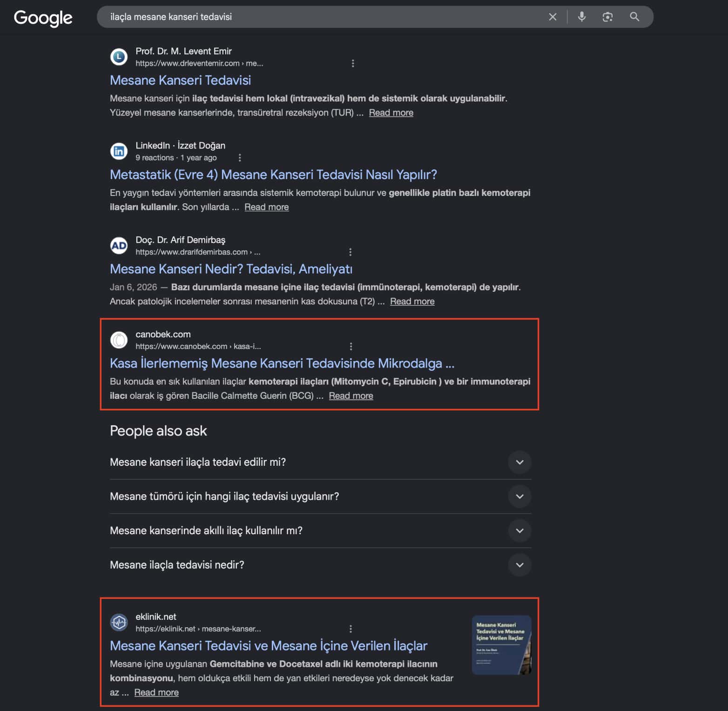
Task: Open 'Mesane Kanseri Tedavisi' result link
Action: click(180, 80)
